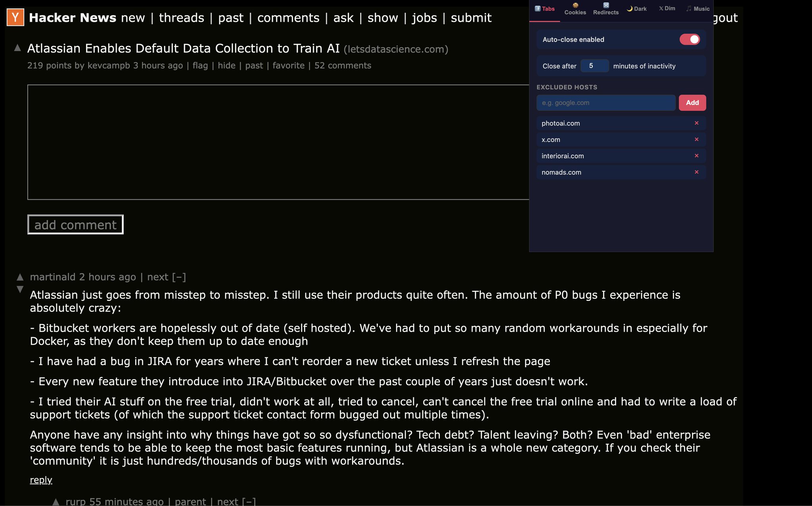Open the Music tab
This screenshot has width=812, height=506.
point(698,9)
